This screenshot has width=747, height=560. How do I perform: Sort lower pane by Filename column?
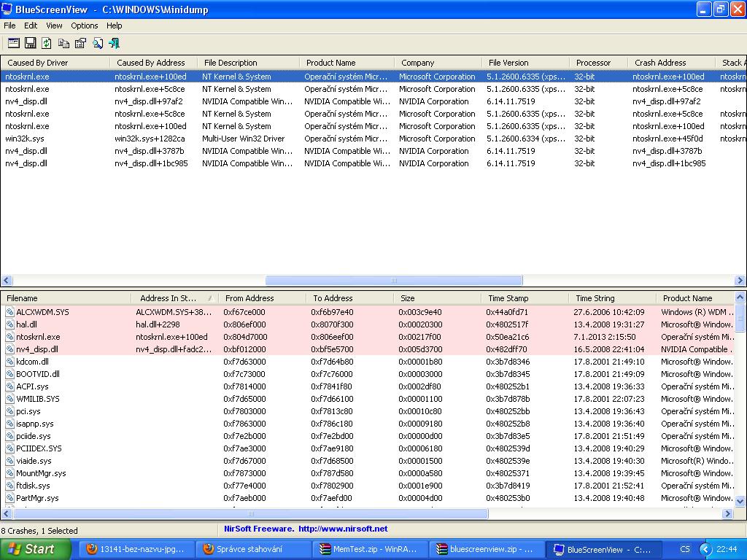(66, 298)
